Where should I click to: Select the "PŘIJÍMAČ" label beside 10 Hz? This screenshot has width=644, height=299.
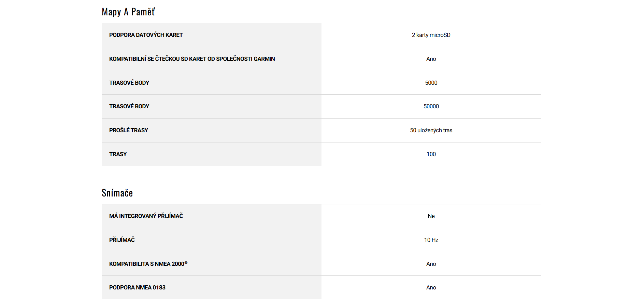(x=122, y=240)
